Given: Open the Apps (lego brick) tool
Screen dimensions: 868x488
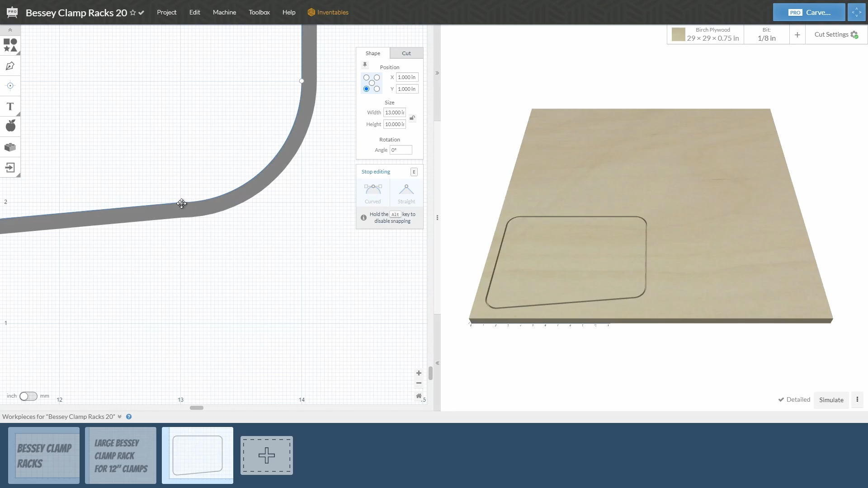Looking at the screenshot, I should coord(10,147).
